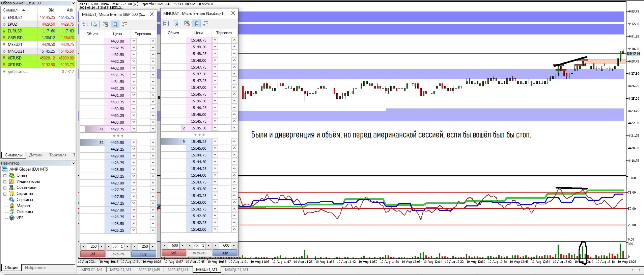This screenshot has width=644, height=275.
Task: Open tick chart icon in MNQU21 depth window
Action: [x=166, y=23]
